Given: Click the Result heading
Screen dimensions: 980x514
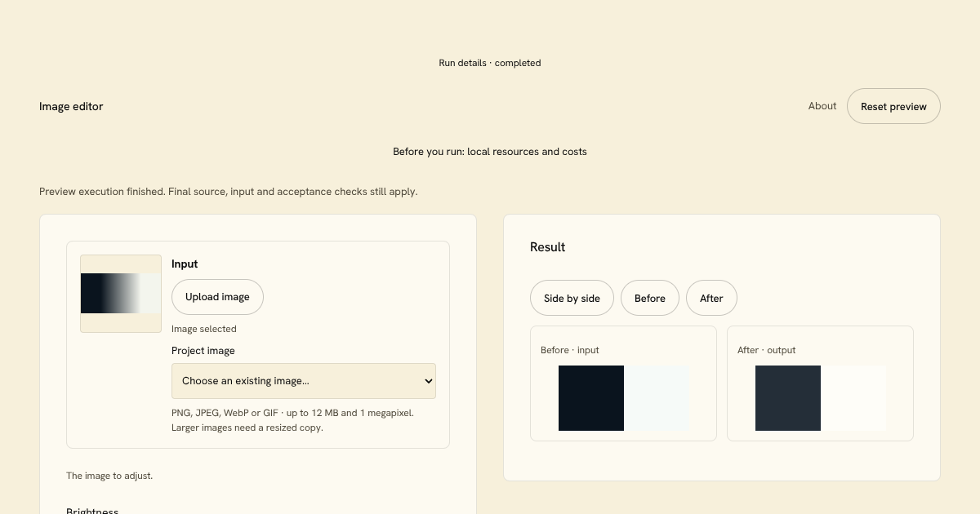Looking at the screenshot, I should coord(548,247).
